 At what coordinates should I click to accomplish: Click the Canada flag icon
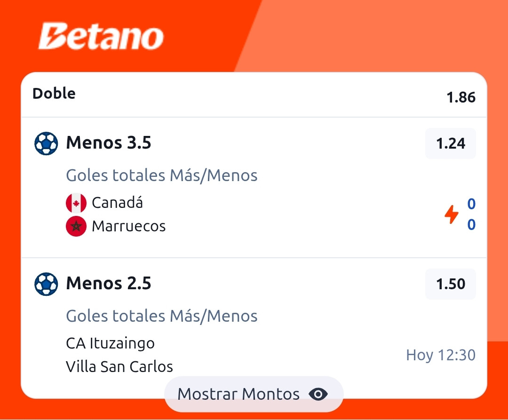[76, 203]
